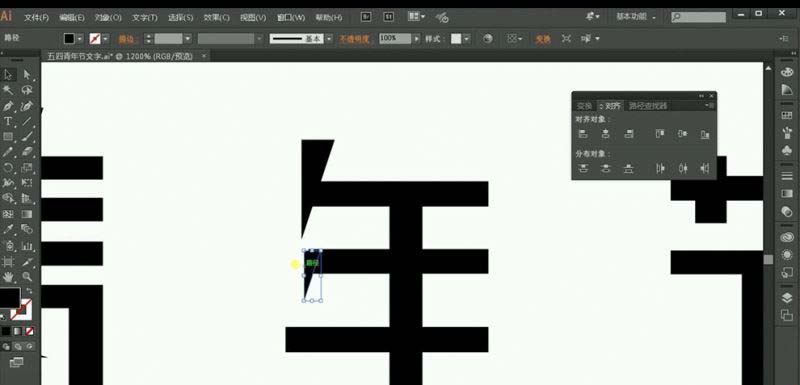Click the orange 不透明度 opacity link

click(355, 39)
